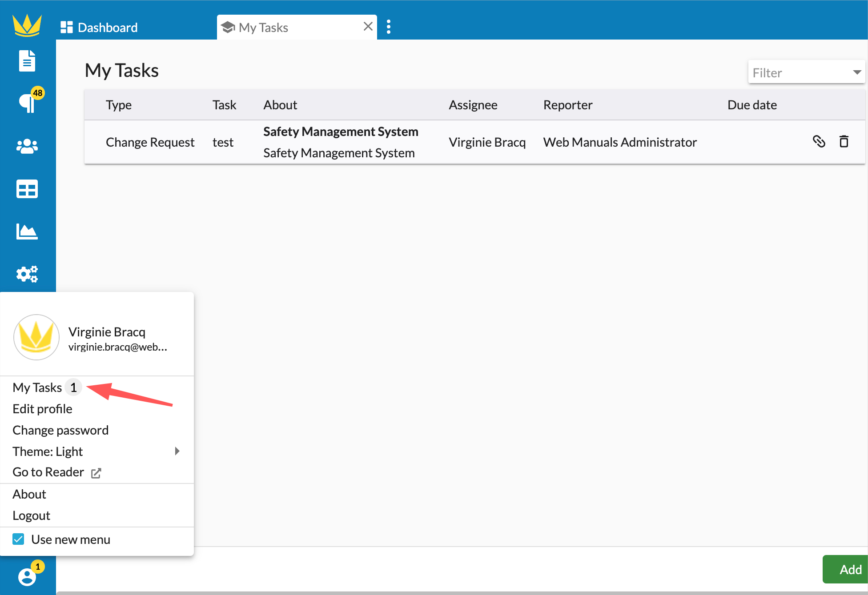
Task: Click the Assignee column header
Action: [x=473, y=105]
